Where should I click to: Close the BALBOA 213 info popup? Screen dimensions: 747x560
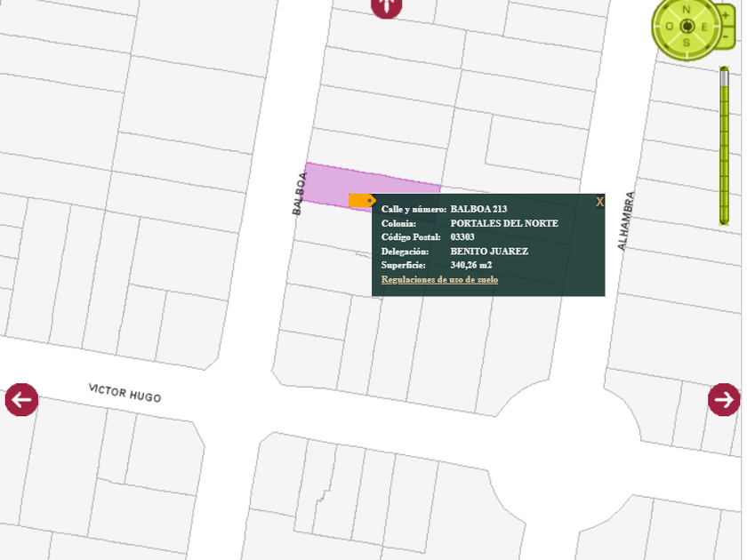[599, 202]
